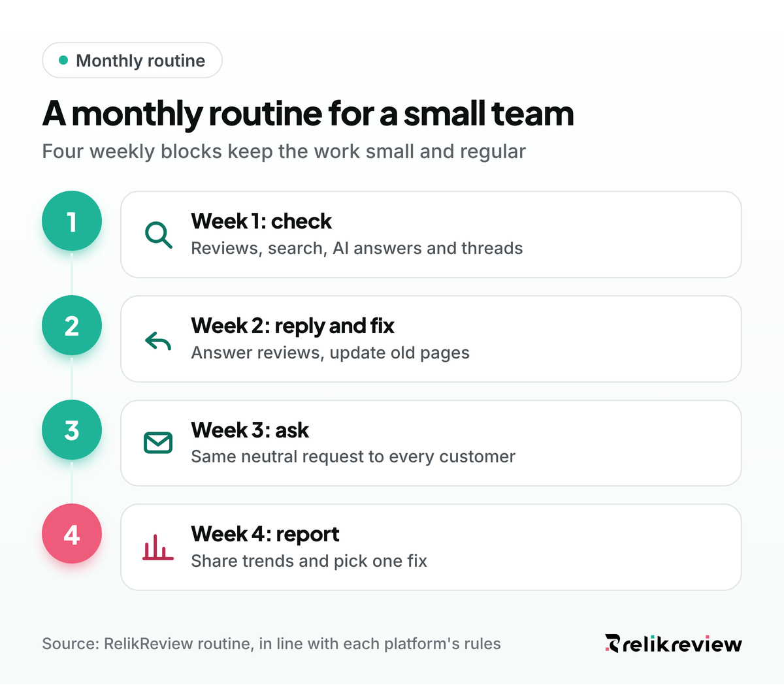Click the green number 2 circle

pos(72,325)
